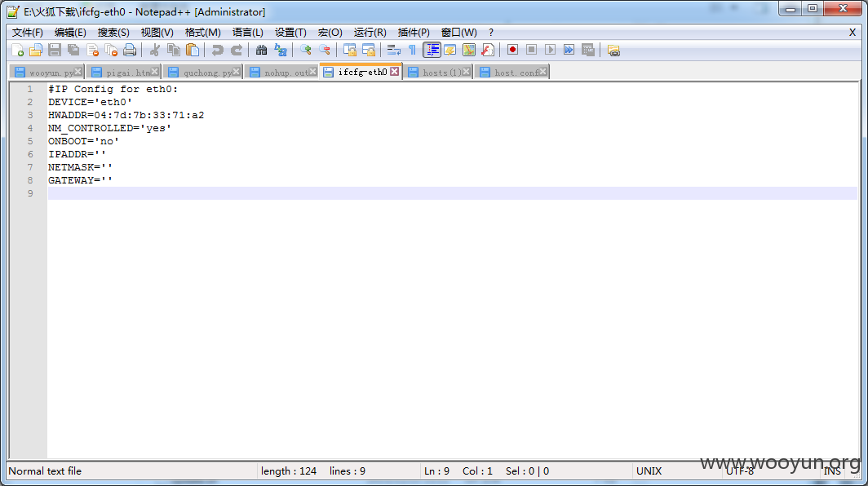
Task: Redo the last undone edit
Action: tap(236, 51)
